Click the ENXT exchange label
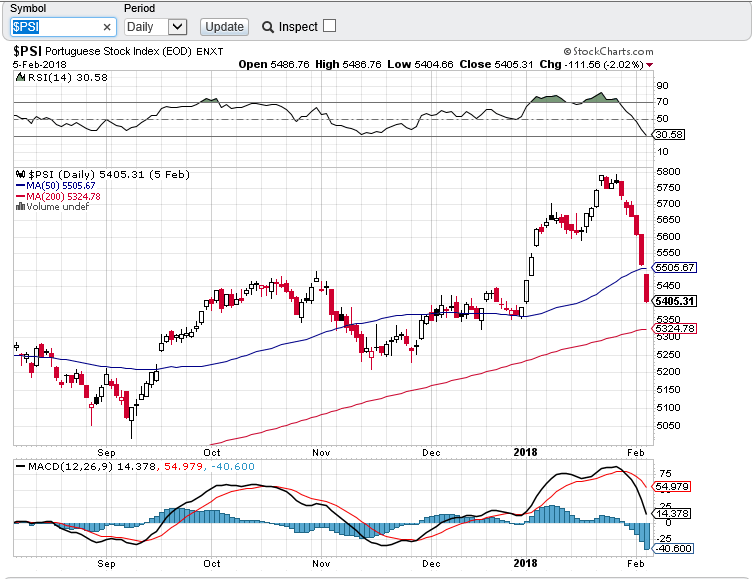The width and height of the screenshot is (752, 579). tap(210, 51)
